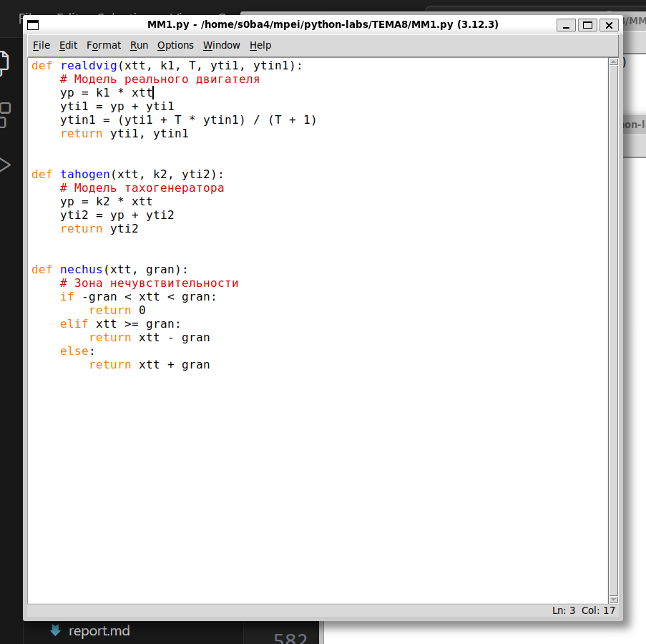Image resolution: width=646 pixels, height=644 pixels.
Task: Expand the Format menu
Action: [x=104, y=45]
